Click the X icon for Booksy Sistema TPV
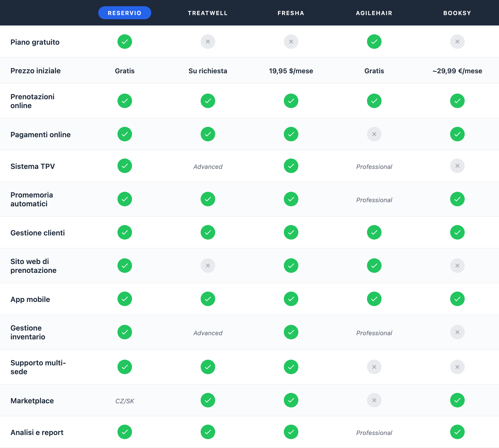Viewport: 499px width, 448px height. point(457,166)
